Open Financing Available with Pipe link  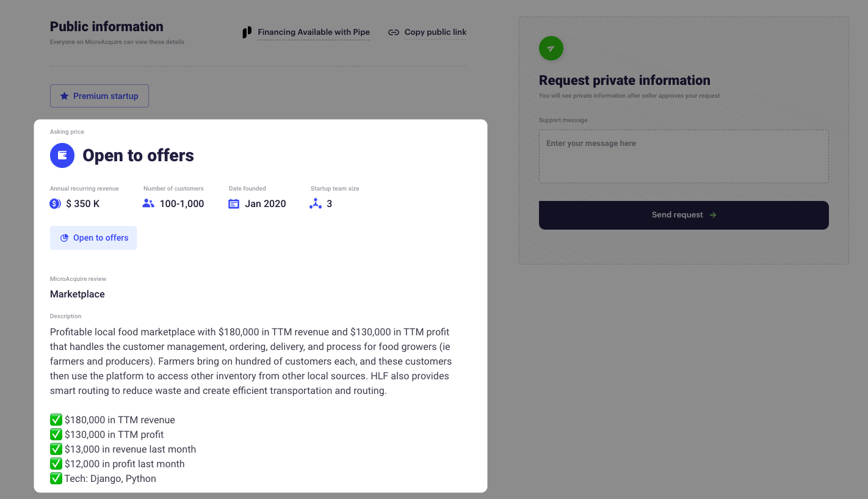point(314,32)
